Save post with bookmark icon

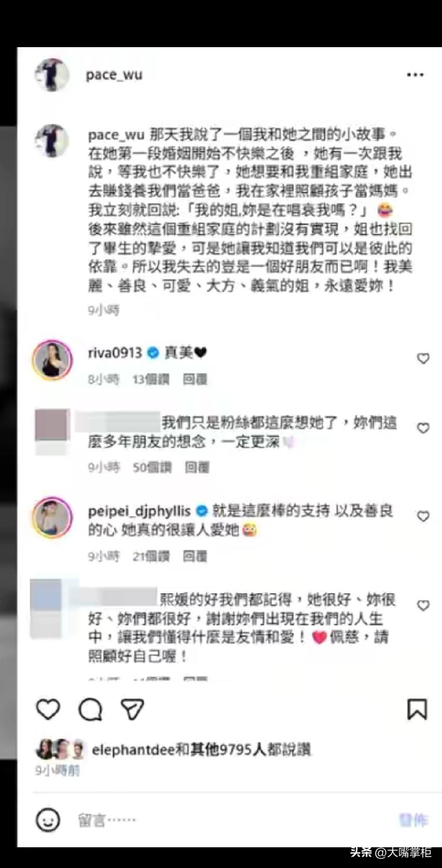coord(417,709)
